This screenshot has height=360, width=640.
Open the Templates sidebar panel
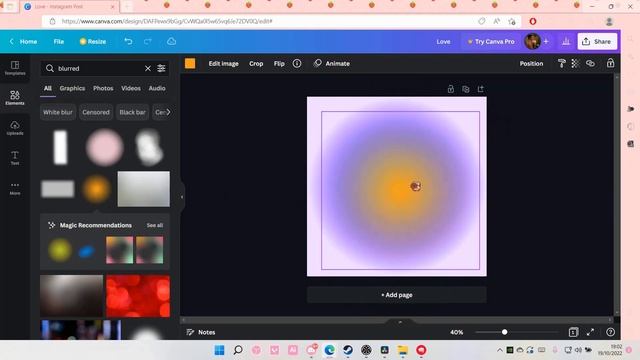15,68
